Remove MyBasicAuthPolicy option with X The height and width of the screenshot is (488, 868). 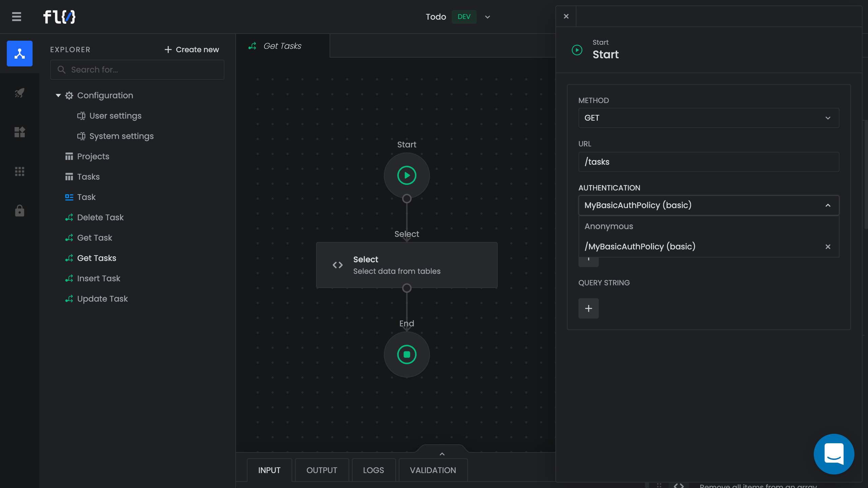click(828, 247)
